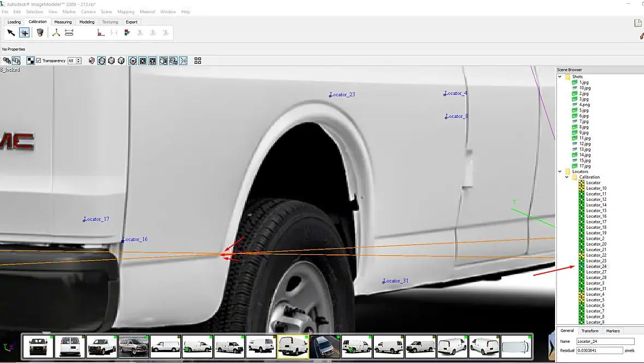This screenshot has width=644, height=363.
Task: Select the arrow selection tool
Action: click(x=11, y=33)
